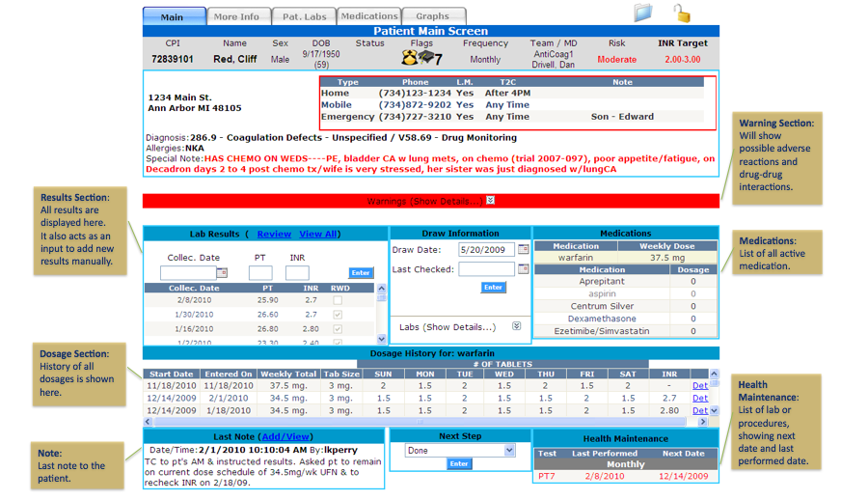
Task: Click the View All link in Lab Results
Action: coord(318,234)
